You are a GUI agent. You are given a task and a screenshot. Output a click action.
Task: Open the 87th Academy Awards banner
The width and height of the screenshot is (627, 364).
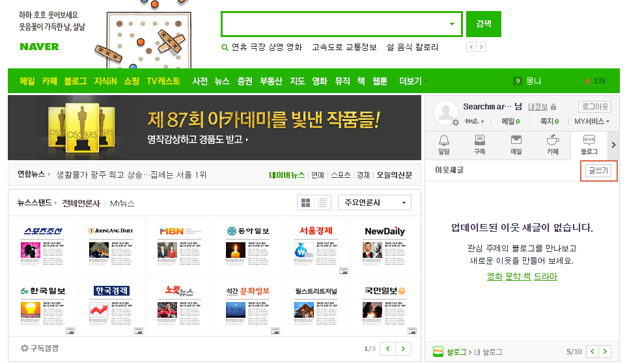click(x=214, y=128)
